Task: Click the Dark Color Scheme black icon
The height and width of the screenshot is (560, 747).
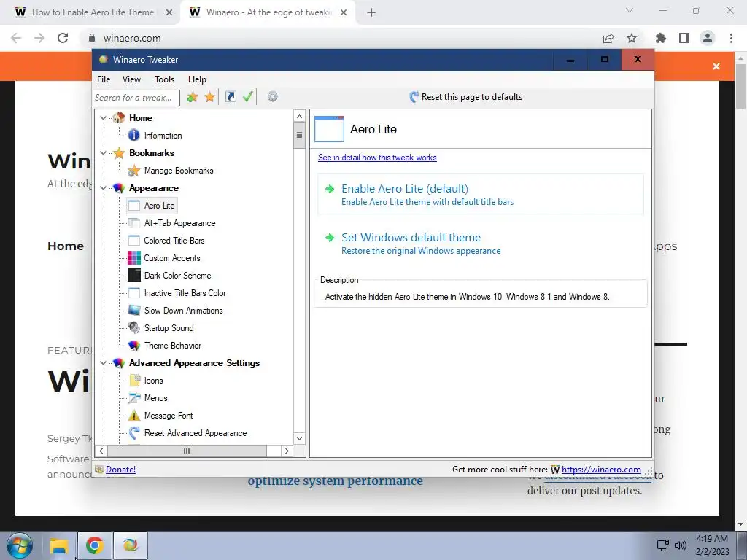Action: 134,275
